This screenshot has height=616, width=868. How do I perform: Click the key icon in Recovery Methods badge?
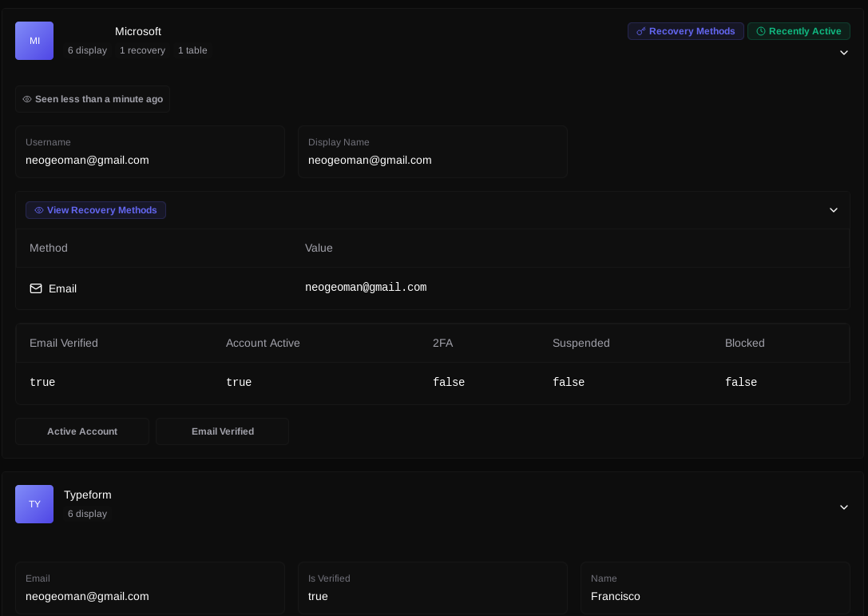tap(640, 31)
